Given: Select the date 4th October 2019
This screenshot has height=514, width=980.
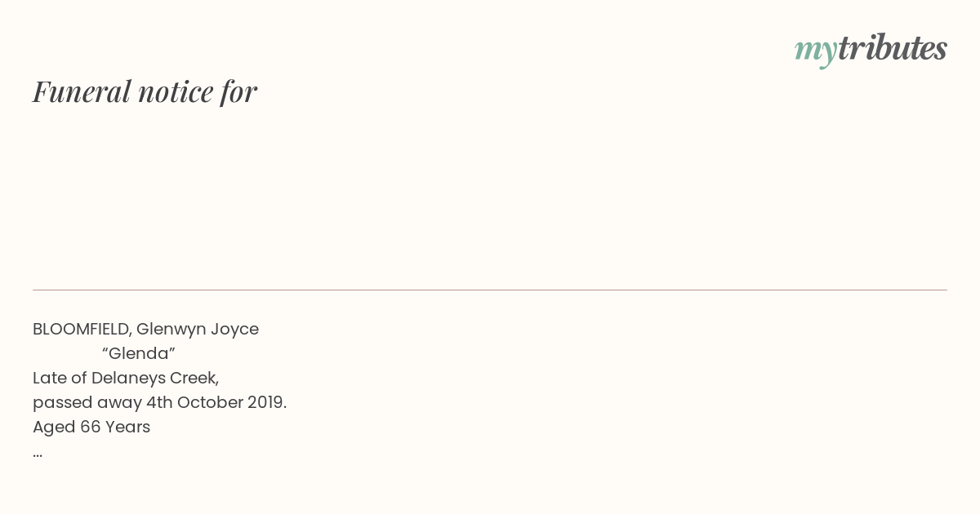Looking at the screenshot, I should click(216, 402).
